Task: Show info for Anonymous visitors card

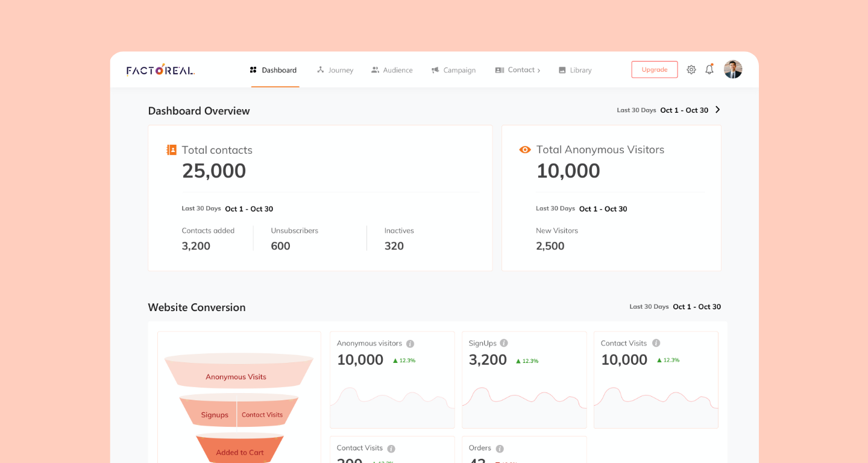Action: 410,344
